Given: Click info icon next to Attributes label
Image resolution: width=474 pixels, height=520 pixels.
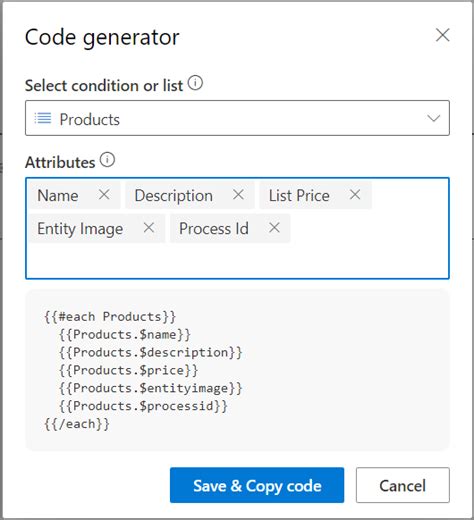Looking at the screenshot, I should click(x=107, y=160).
